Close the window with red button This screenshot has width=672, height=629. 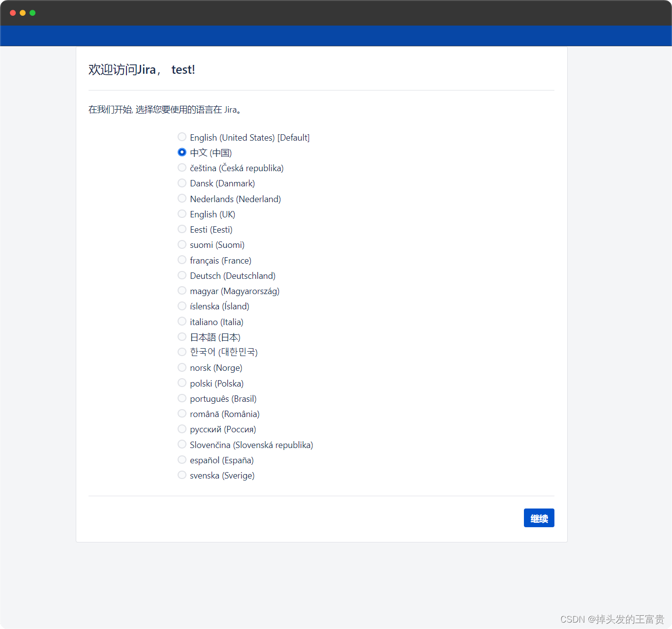(x=13, y=13)
